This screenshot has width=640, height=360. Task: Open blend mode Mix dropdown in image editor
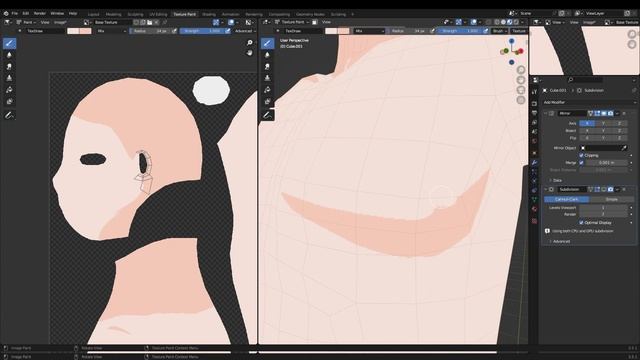[x=111, y=31]
